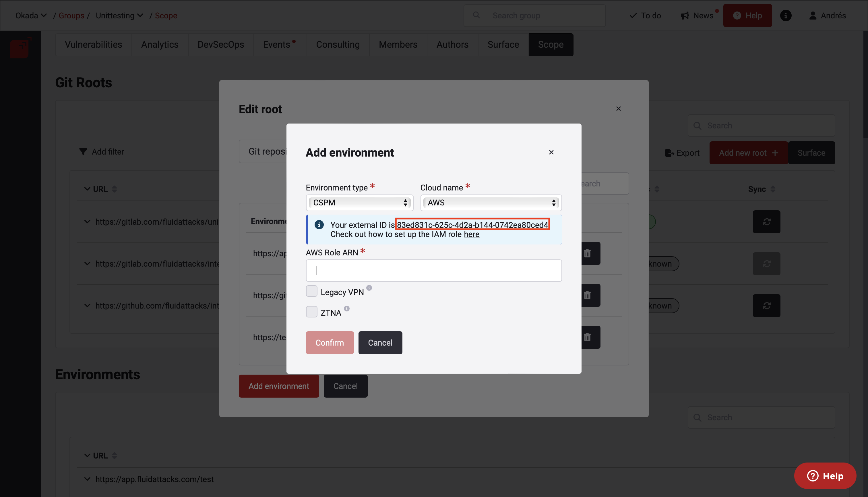
Task: Switch to the Analytics tab
Action: click(x=160, y=45)
